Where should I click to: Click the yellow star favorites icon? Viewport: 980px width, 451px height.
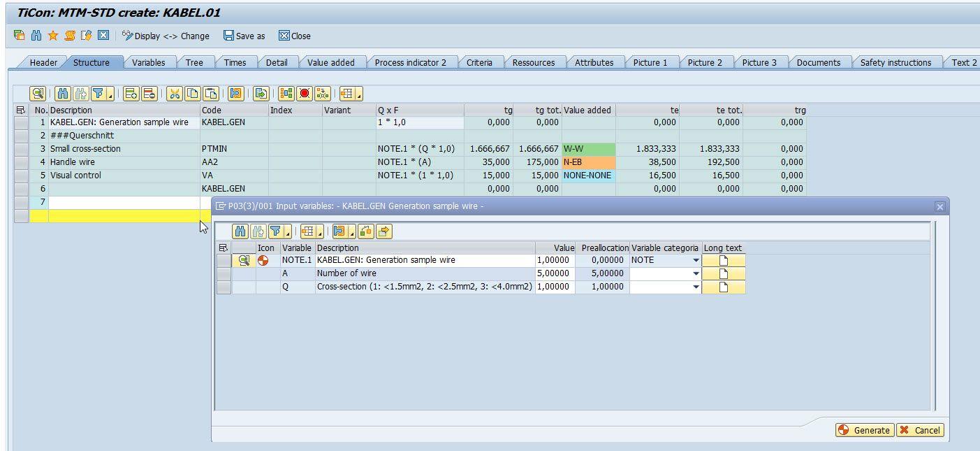[x=53, y=36]
